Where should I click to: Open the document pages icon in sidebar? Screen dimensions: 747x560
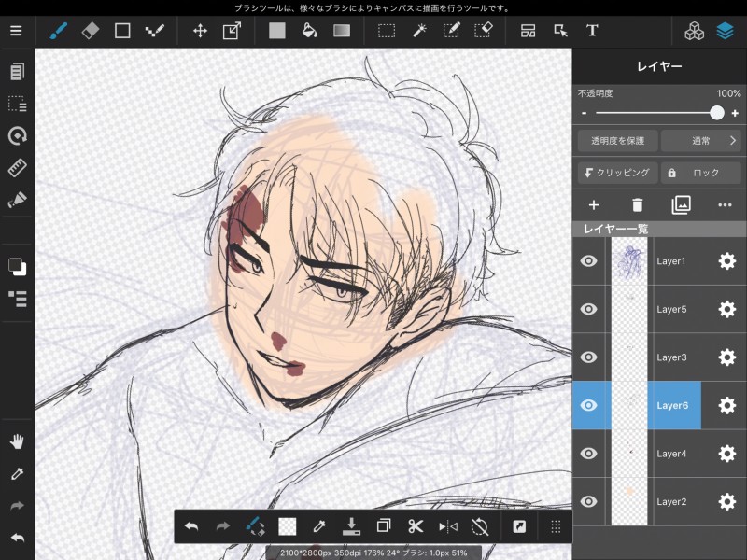pyautogui.click(x=17, y=72)
